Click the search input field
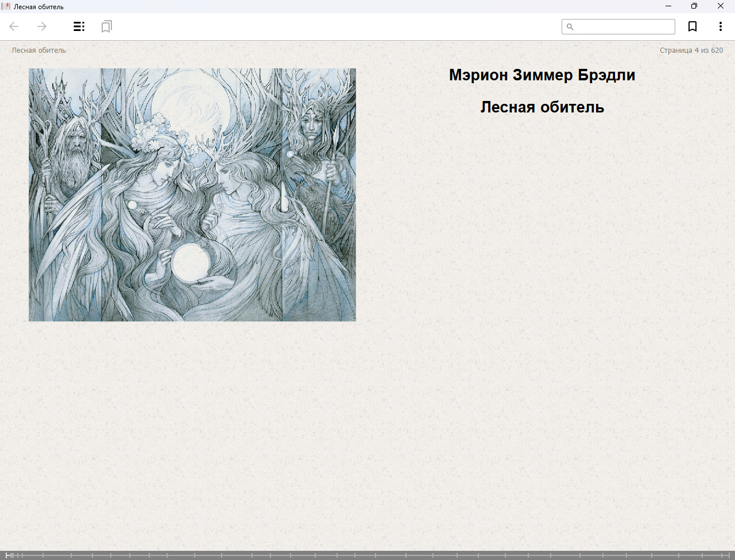 click(x=618, y=26)
